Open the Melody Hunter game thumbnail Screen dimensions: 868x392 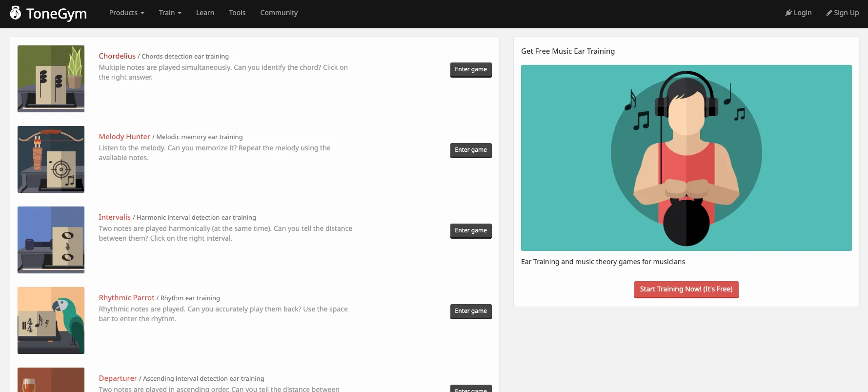51,159
